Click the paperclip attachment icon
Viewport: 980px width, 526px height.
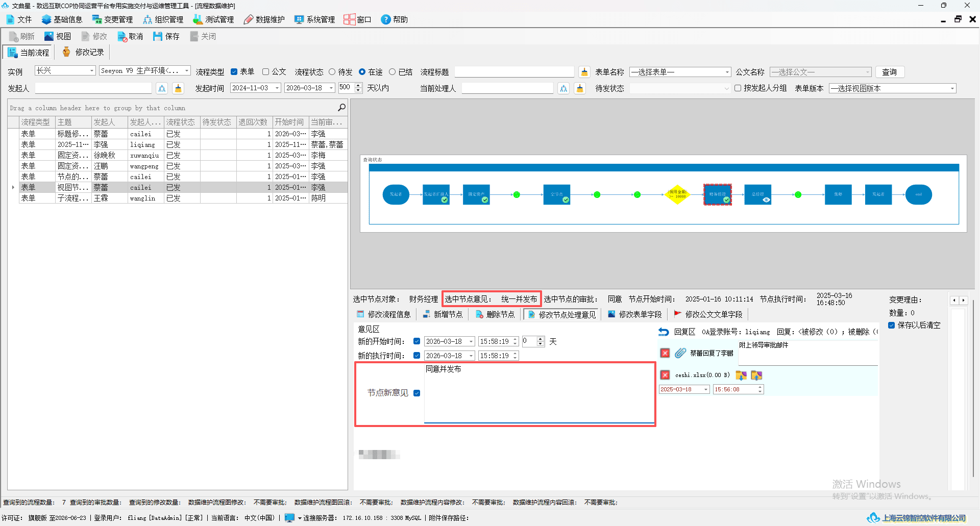pos(680,353)
